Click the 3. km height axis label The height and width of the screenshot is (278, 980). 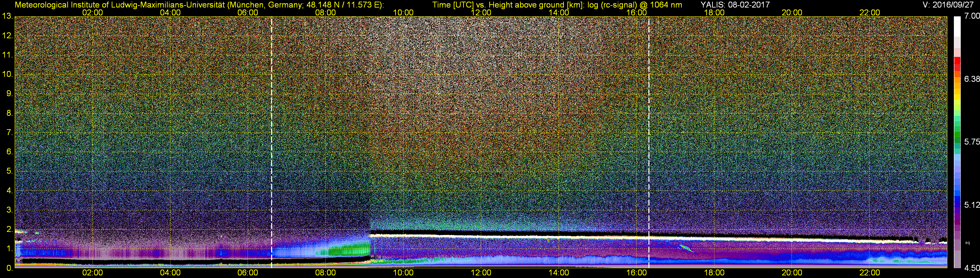pyautogui.click(x=9, y=210)
